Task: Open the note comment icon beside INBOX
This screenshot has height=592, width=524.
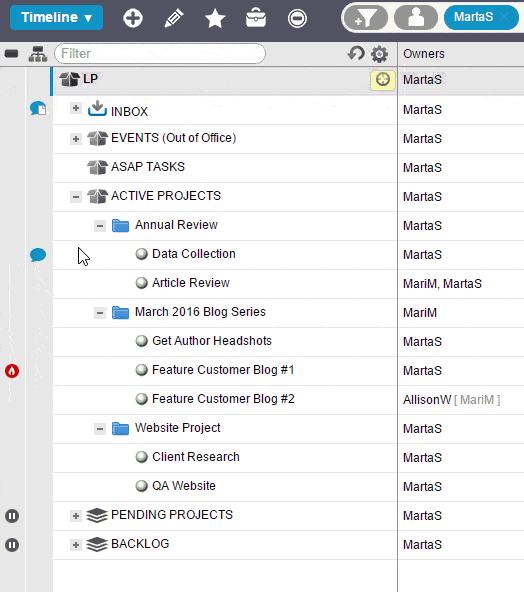Action: click(39, 109)
